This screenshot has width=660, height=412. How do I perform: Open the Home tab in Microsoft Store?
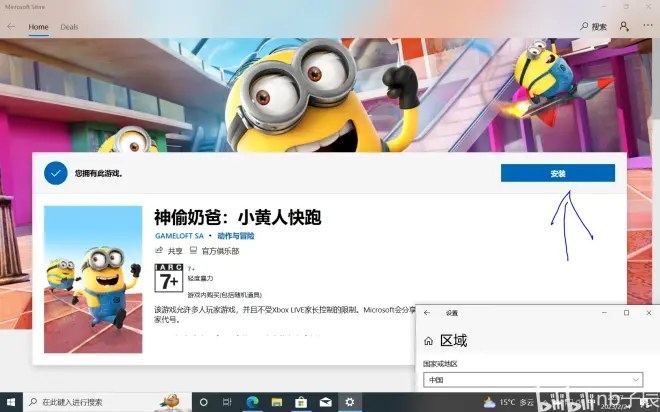coord(38,27)
